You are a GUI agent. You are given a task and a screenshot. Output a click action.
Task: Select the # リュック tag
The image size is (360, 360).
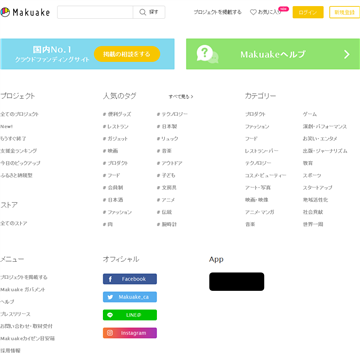point(168,139)
